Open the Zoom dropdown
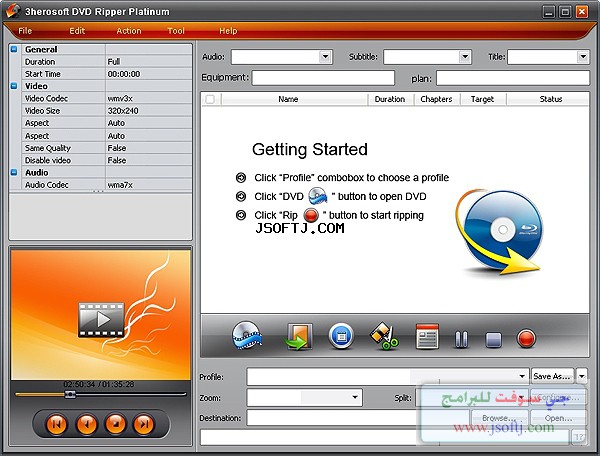This screenshot has width=600, height=456. 305,397
